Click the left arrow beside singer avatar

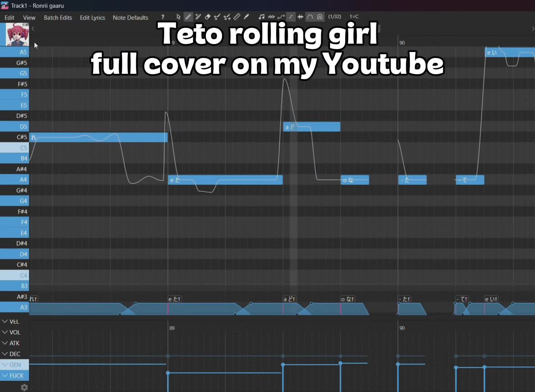click(33, 29)
